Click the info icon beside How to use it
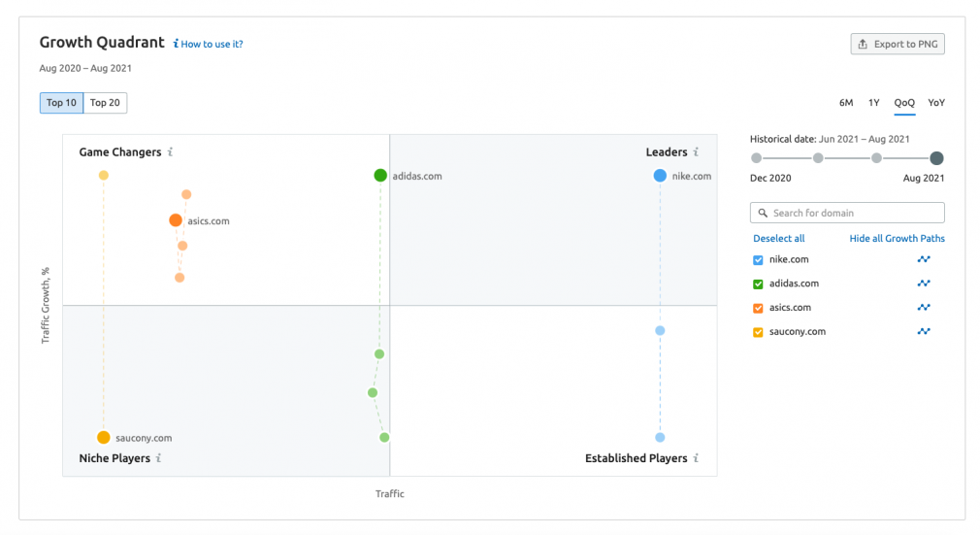 [x=176, y=43]
